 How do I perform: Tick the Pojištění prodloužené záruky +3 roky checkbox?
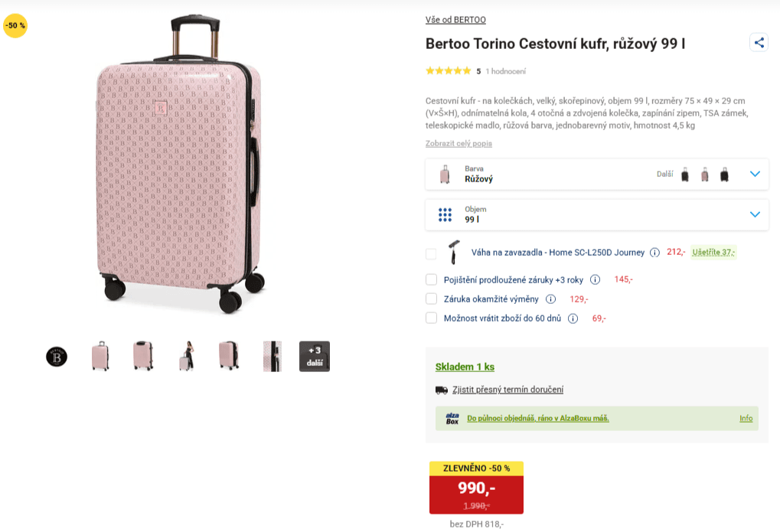[432, 279]
